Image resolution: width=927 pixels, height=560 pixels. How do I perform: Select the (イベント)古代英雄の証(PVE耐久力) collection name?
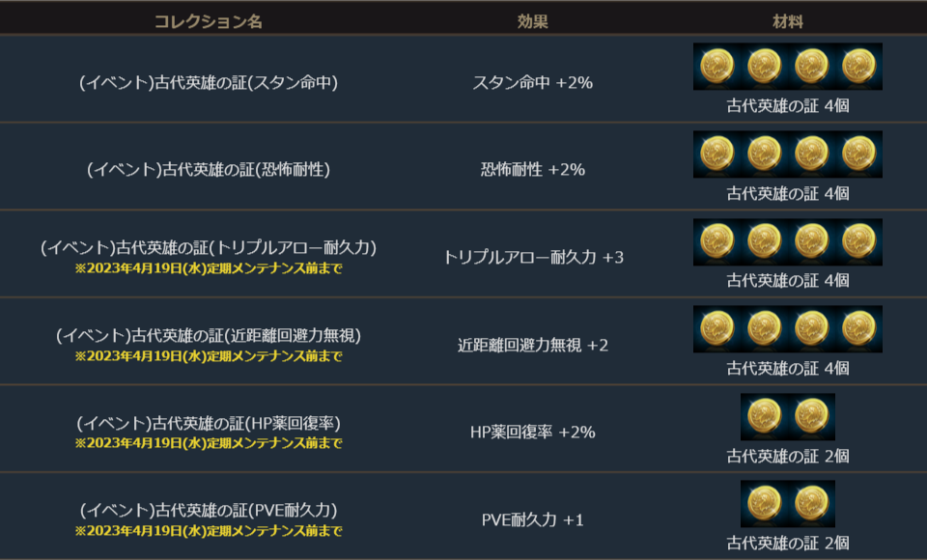[x=209, y=509]
